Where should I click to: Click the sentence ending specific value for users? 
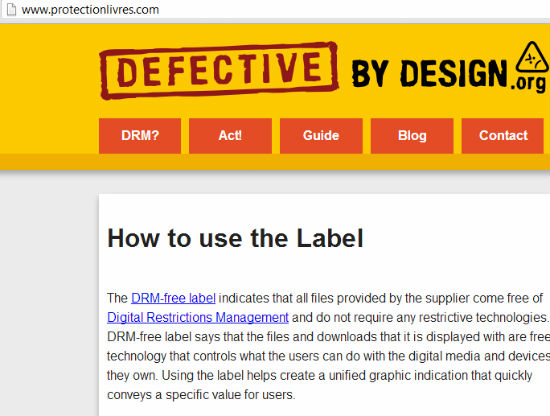(x=201, y=395)
